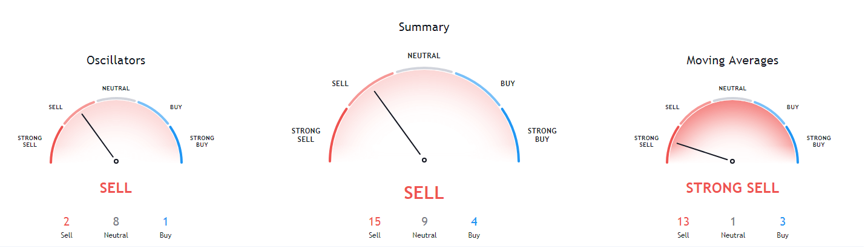
Task: Click the Oscillators neutral count 8
Action: point(116,222)
